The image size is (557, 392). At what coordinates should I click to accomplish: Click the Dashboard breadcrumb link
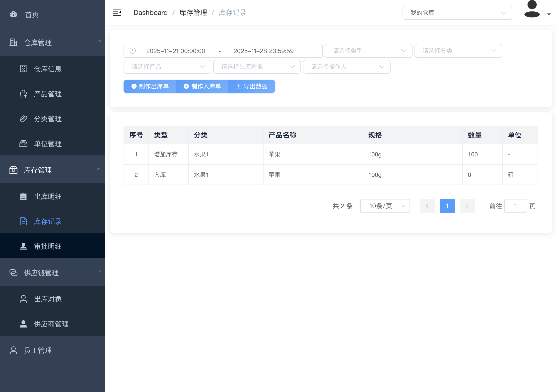(150, 13)
